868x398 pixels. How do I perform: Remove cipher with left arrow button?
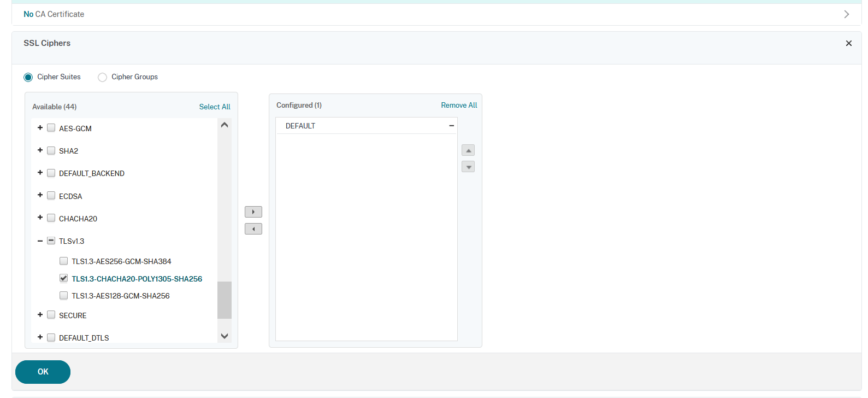(253, 229)
